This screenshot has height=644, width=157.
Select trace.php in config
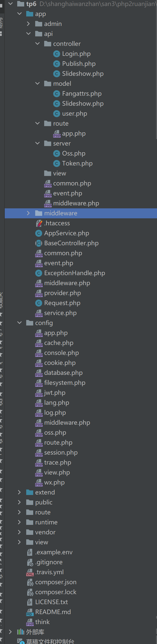pos(58,463)
